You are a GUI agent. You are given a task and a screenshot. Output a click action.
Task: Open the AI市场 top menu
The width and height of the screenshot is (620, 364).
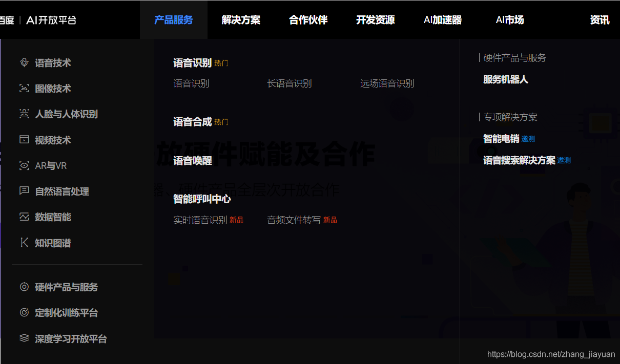(x=510, y=20)
